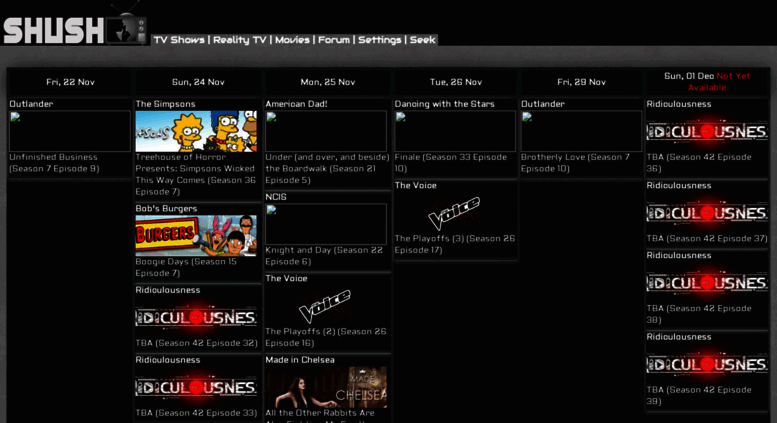Open Ridiculousness Episode 38 thumbnail

click(x=707, y=282)
